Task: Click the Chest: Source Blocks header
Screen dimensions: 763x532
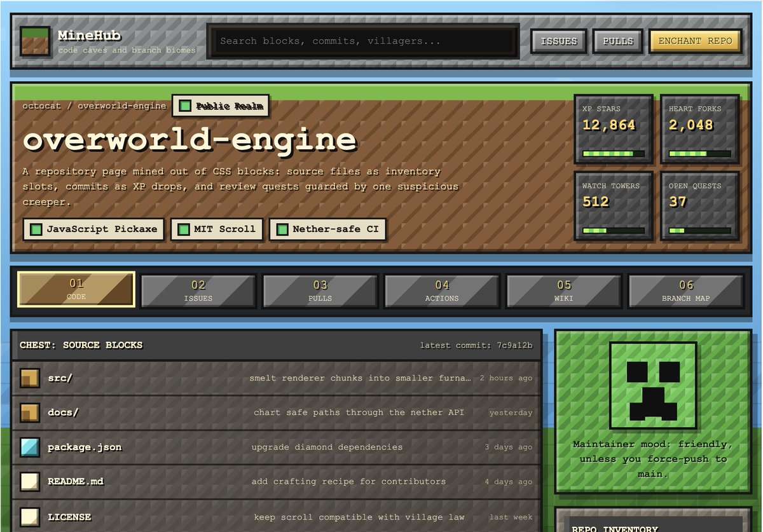Action: click(x=81, y=345)
